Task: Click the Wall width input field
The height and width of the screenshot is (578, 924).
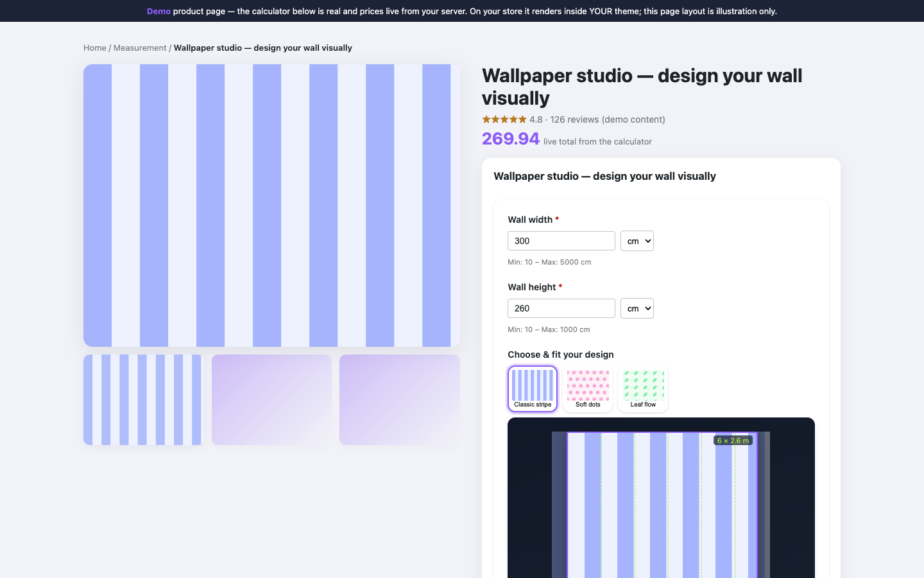Action: coord(561,241)
